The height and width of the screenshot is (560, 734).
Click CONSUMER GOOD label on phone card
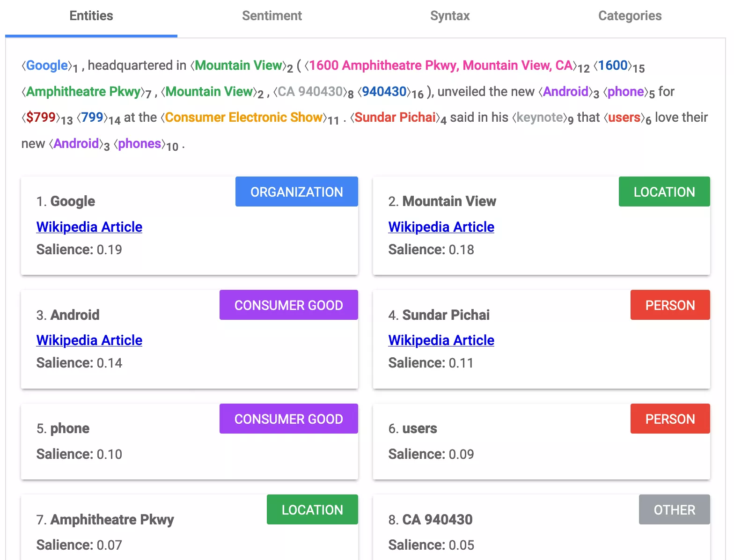coord(289,419)
